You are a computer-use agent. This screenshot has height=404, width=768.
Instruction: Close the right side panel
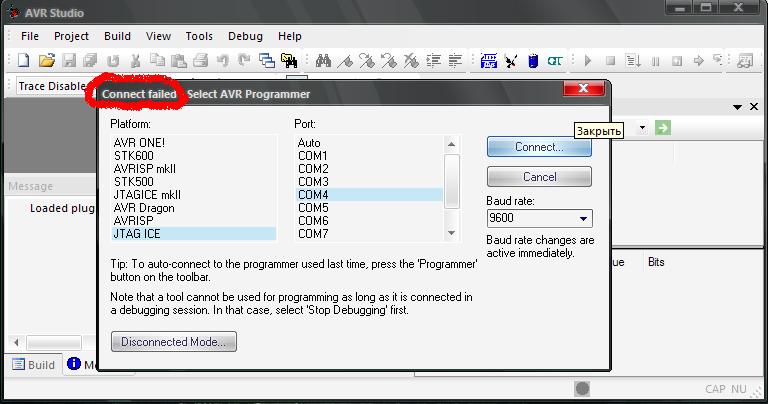point(754,106)
